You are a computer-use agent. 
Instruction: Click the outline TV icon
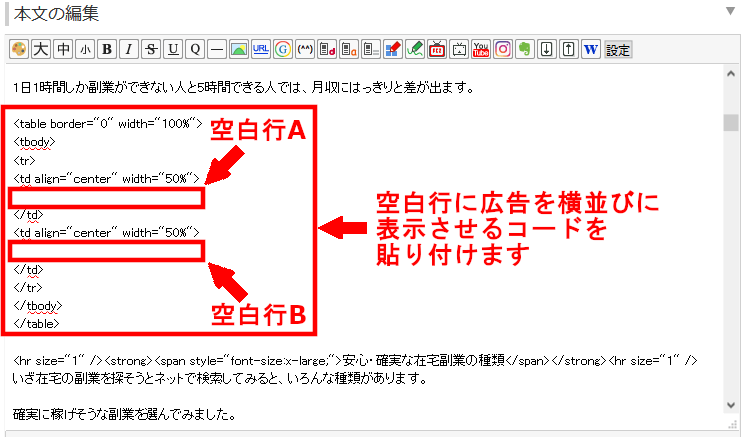tap(459, 49)
